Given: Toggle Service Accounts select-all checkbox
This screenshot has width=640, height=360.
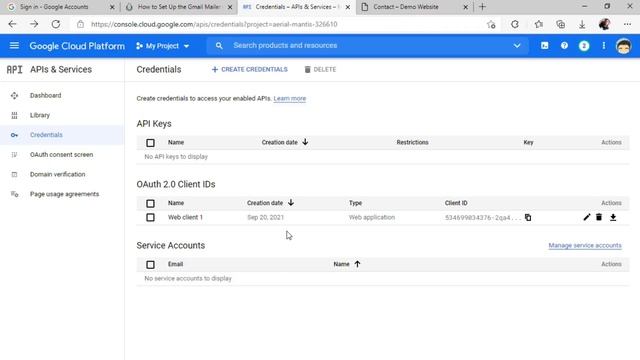Looking at the screenshot, I should [150, 264].
